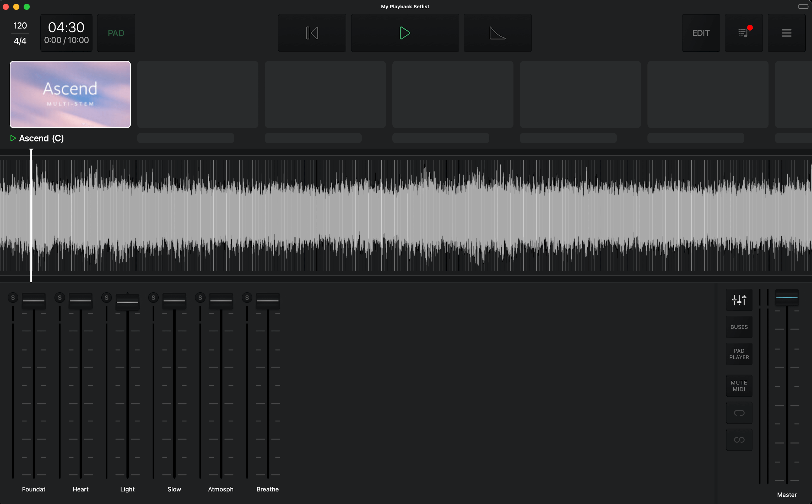This screenshot has height=504, width=812.
Task: Click the Heart track label
Action: pyautogui.click(x=81, y=489)
